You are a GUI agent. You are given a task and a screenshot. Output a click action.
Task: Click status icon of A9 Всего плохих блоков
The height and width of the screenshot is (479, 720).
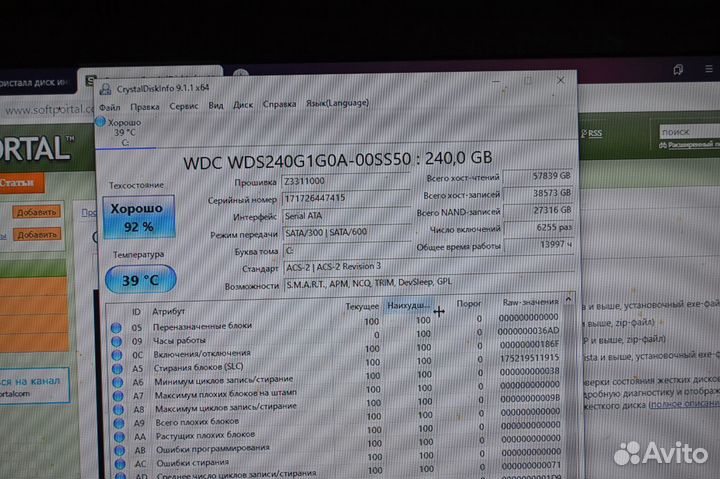119,423
